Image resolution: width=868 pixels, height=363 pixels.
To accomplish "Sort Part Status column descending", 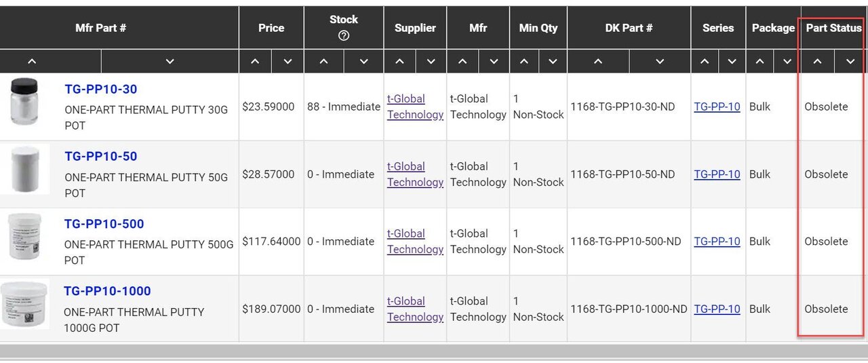I will pyautogui.click(x=850, y=61).
